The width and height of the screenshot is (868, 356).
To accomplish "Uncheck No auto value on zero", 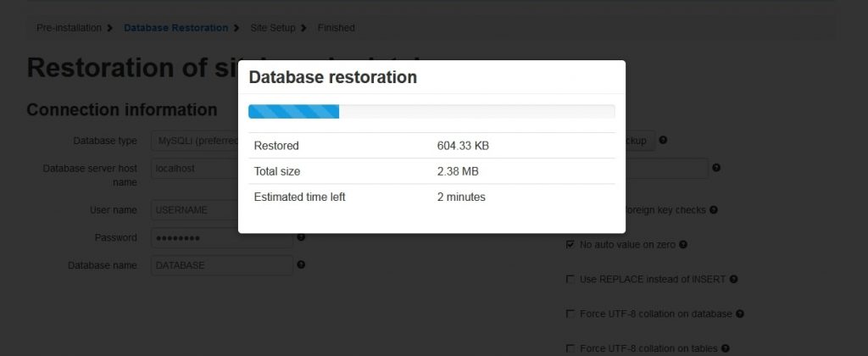I will click(570, 244).
